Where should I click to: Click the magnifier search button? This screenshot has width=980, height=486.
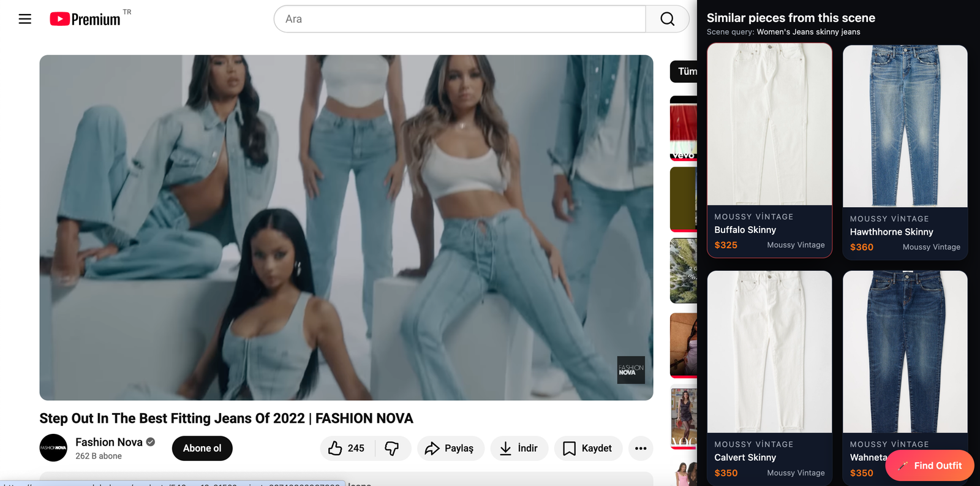(x=668, y=19)
